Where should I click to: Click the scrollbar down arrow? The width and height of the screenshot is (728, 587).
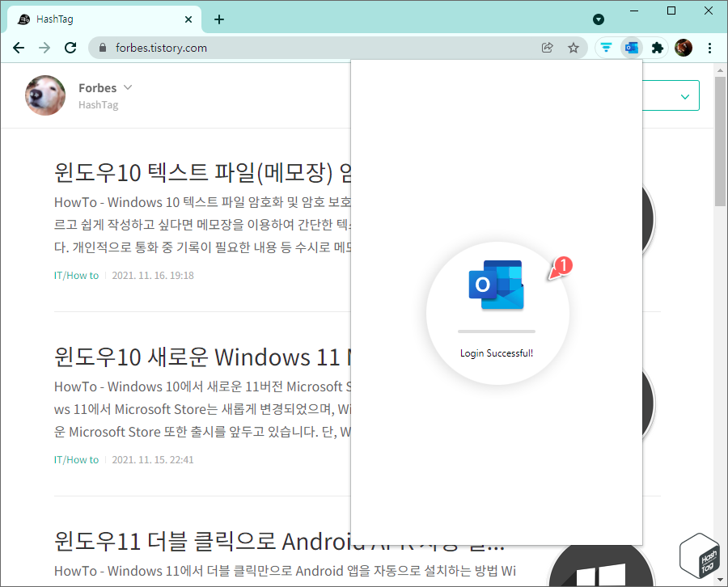coord(720,580)
